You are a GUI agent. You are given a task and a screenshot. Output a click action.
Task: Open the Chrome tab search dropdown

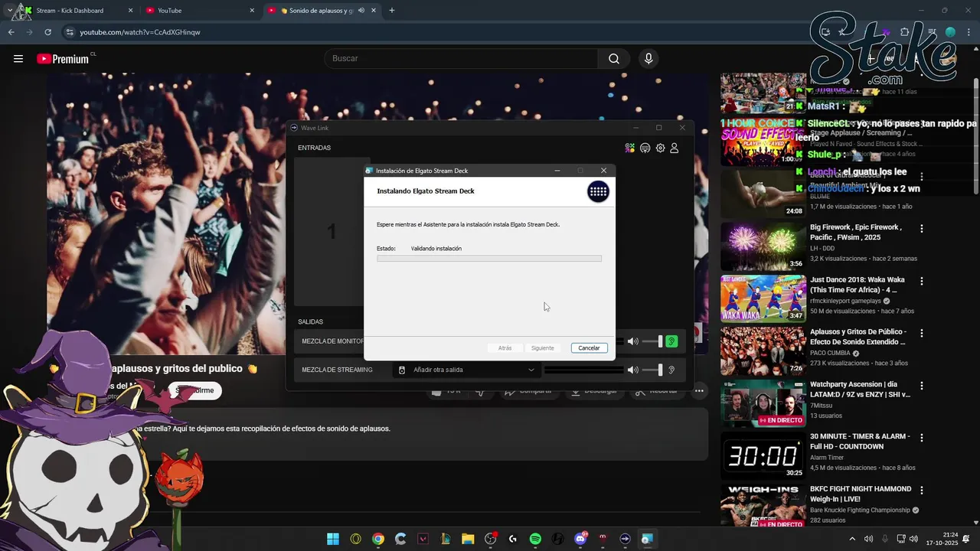point(10,11)
